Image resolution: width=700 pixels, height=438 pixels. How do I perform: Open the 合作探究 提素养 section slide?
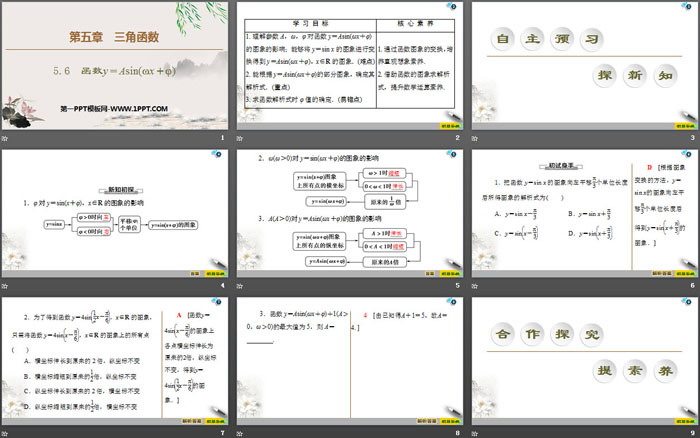pyautogui.click(x=583, y=360)
